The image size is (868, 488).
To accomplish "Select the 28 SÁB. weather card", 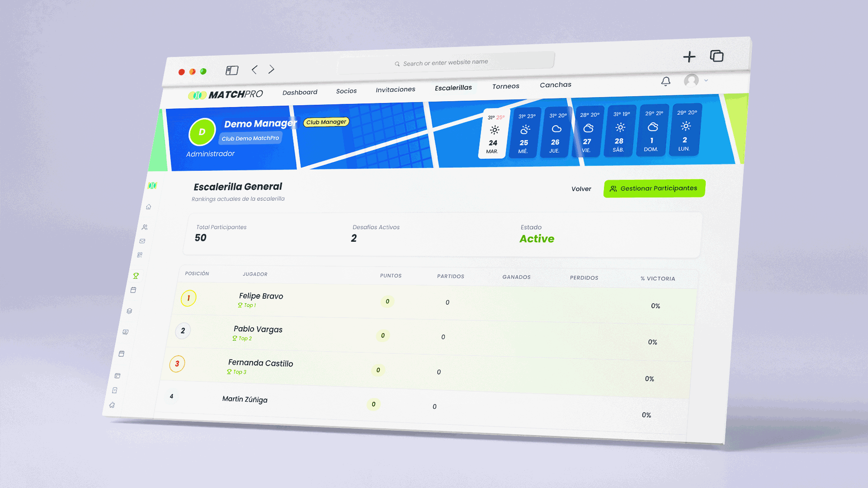I will (619, 131).
